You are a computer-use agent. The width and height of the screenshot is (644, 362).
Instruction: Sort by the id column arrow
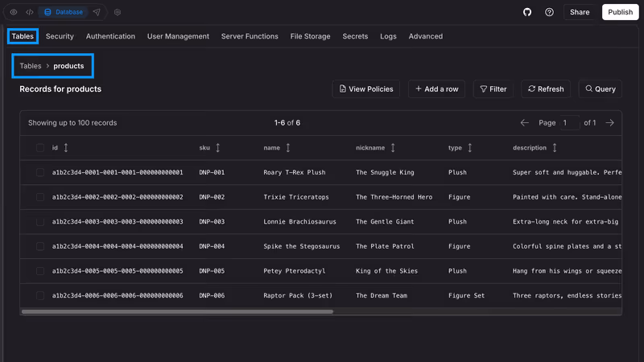(x=66, y=148)
